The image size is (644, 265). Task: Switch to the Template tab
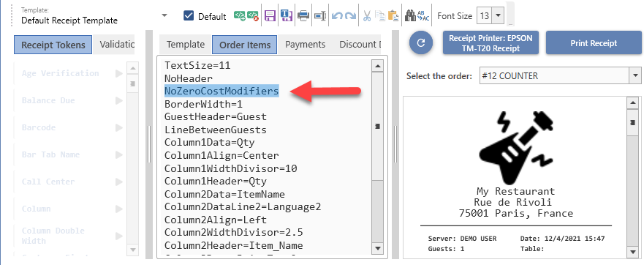185,45
